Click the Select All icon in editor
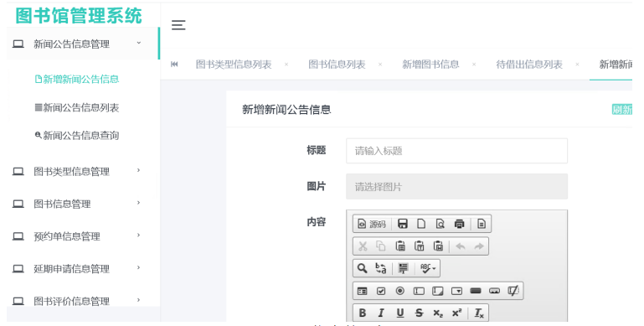This screenshot has height=326, width=644. [x=404, y=268]
